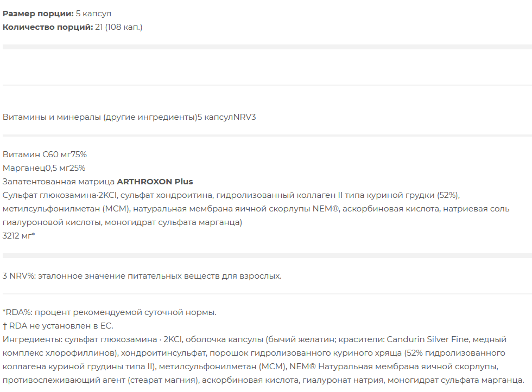Click the "5 капсул" serving size value
532x392 pixels.
coord(93,14)
